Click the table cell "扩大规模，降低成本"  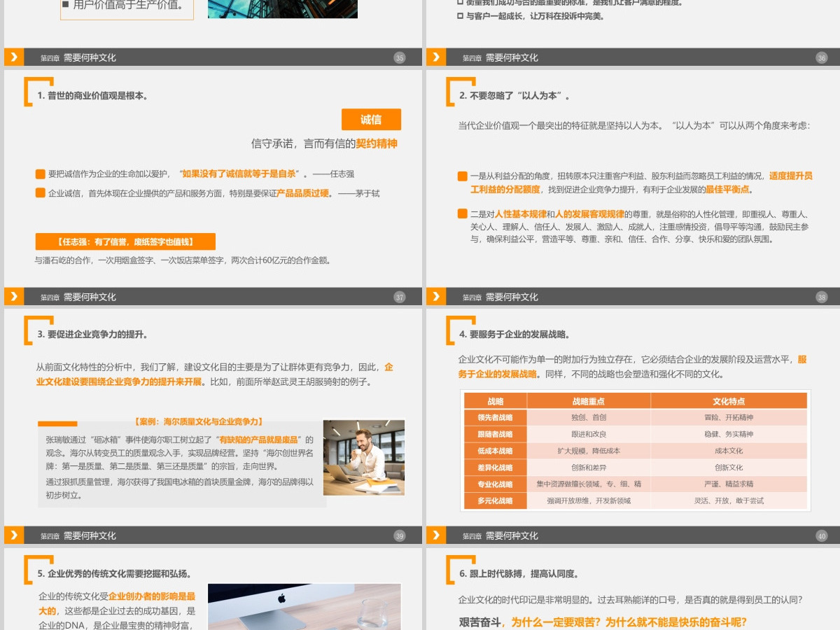(x=589, y=451)
